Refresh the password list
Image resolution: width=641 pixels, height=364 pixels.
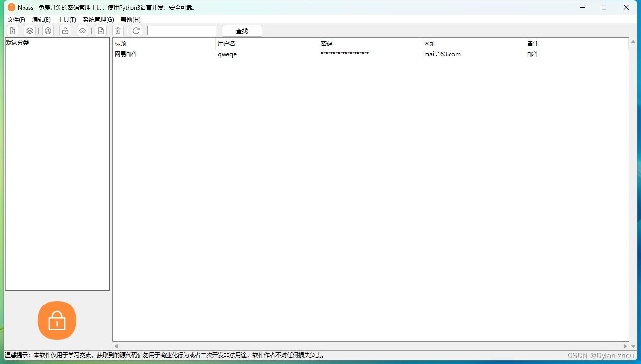coord(136,30)
